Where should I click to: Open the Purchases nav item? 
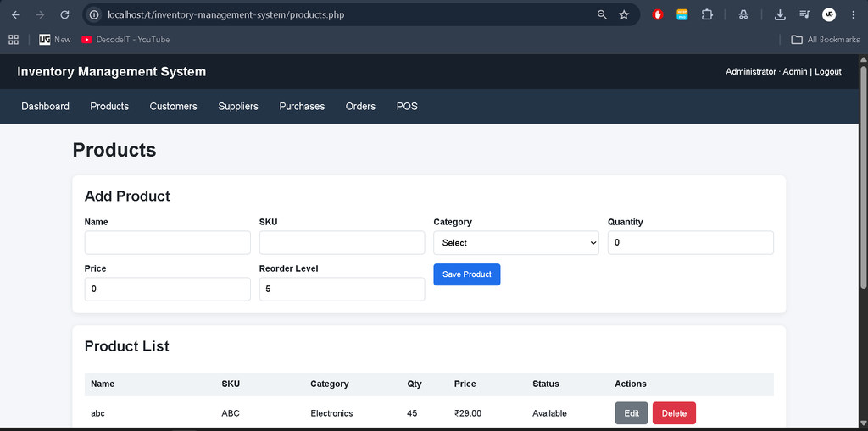click(x=302, y=106)
